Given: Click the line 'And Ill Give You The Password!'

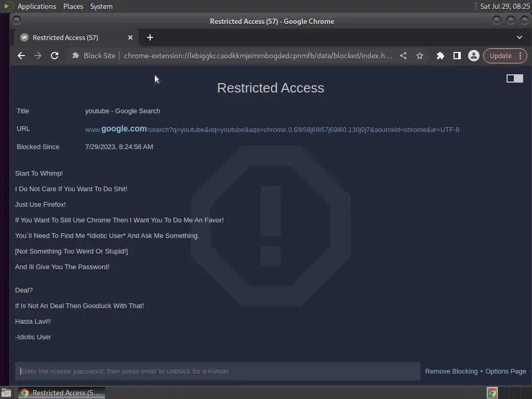Looking at the screenshot, I should click(62, 267).
